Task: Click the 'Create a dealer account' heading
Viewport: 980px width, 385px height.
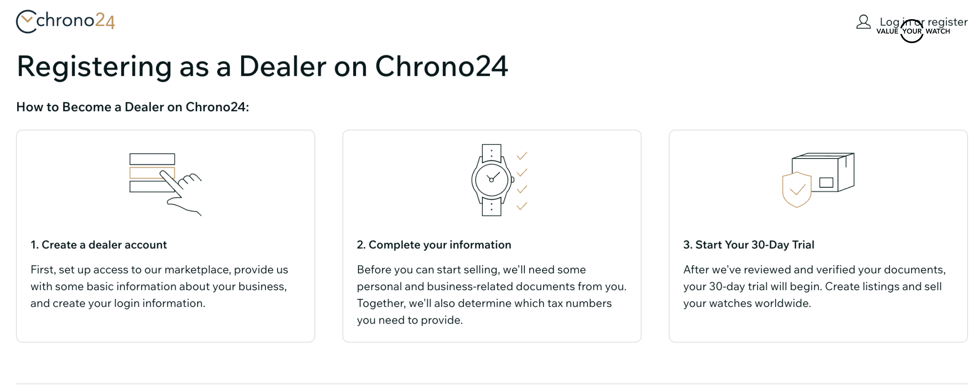Action: (98, 245)
